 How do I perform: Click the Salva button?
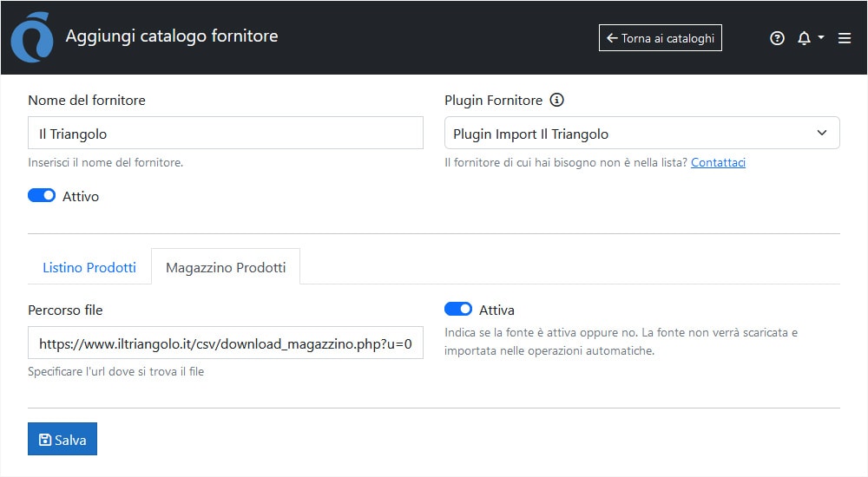point(62,440)
